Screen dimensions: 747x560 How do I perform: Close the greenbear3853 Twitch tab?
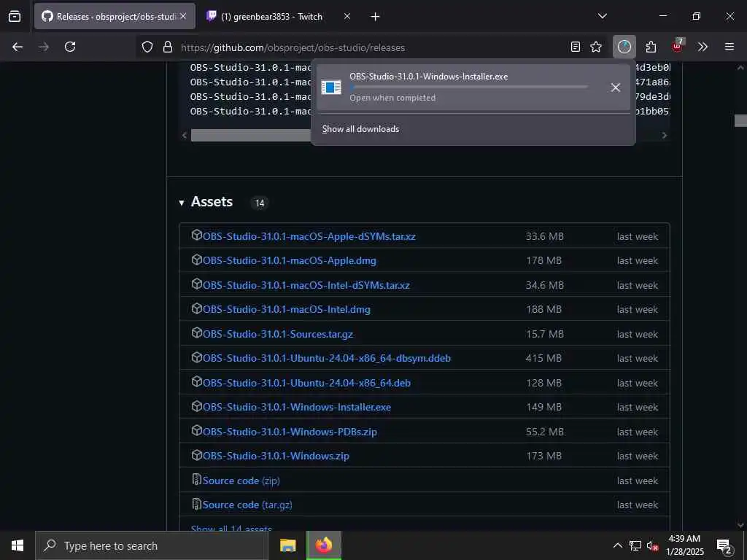coord(347,16)
